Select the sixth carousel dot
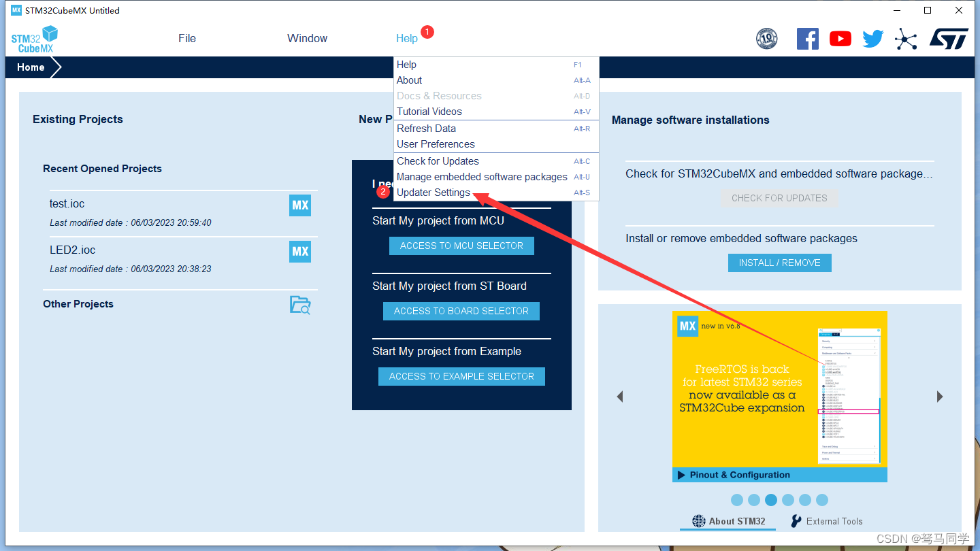The width and height of the screenshot is (980, 551). [822, 500]
